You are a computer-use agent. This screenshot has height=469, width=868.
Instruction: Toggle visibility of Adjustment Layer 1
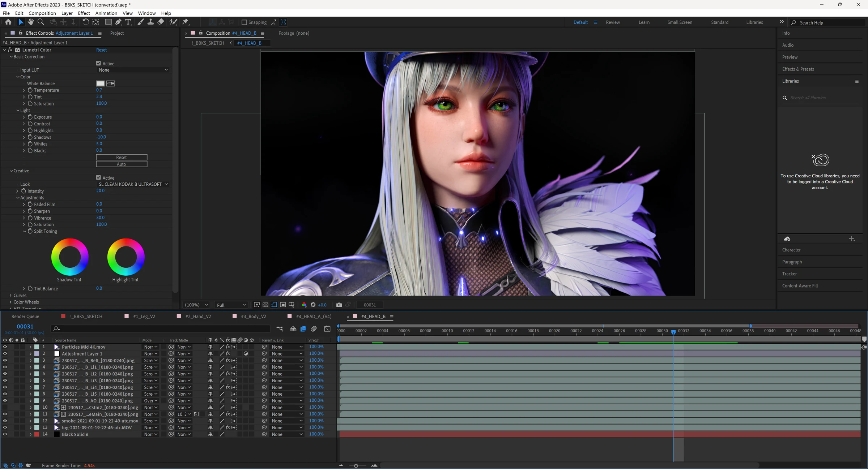click(5, 354)
